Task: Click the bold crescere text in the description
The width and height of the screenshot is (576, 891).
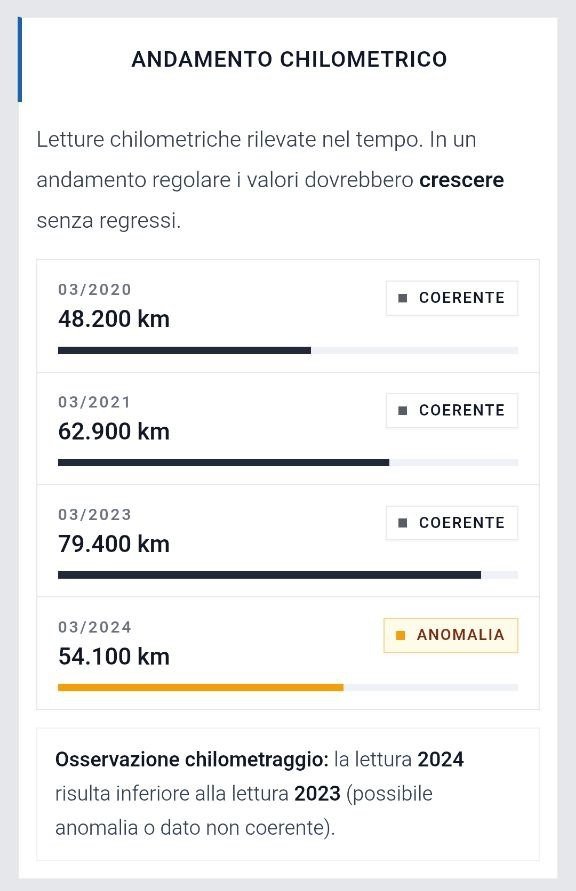Action: click(461, 180)
